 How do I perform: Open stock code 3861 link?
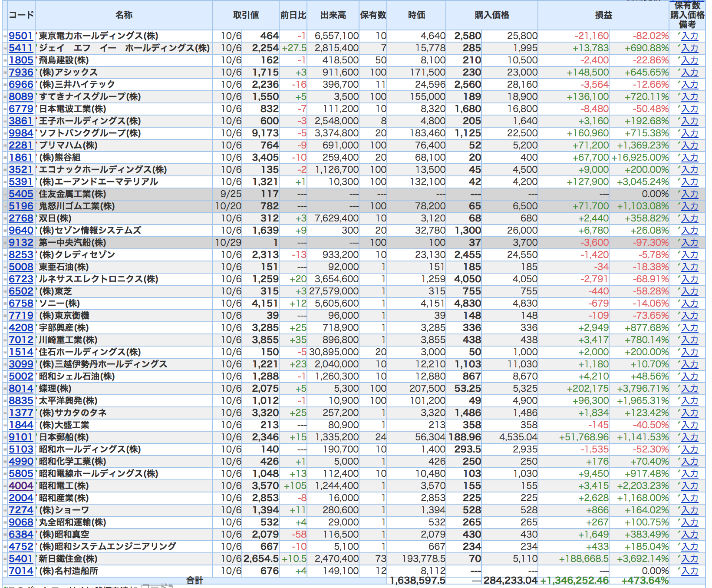pyautogui.click(x=21, y=121)
